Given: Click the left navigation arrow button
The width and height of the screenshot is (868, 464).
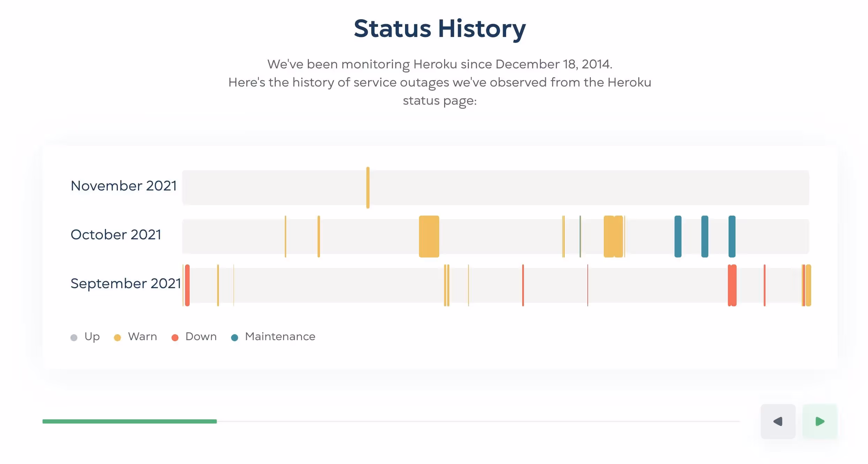Looking at the screenshot, I should point(778,421).
